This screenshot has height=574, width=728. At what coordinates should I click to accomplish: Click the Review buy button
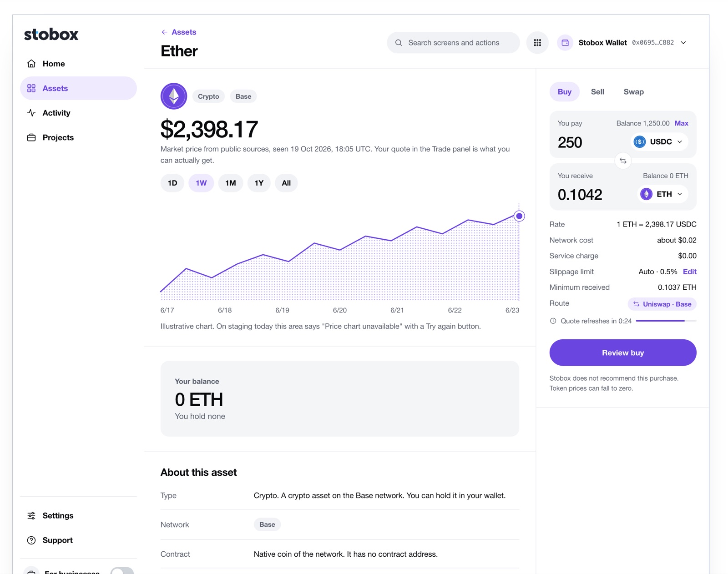(x=623, y=352)
